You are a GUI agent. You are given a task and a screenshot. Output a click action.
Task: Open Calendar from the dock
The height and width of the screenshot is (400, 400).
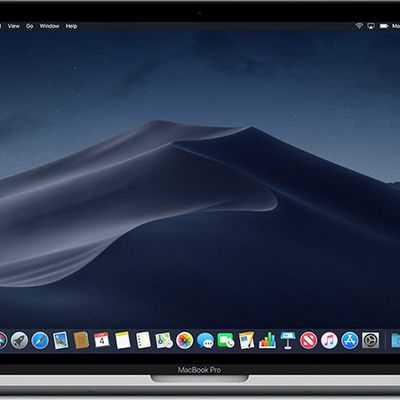[x=102, y=340]
